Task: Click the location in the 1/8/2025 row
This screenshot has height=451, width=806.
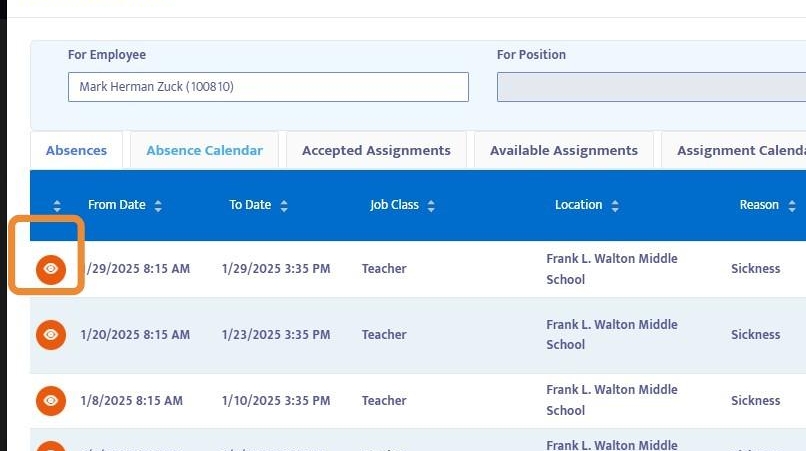Action: pos(612,400)
